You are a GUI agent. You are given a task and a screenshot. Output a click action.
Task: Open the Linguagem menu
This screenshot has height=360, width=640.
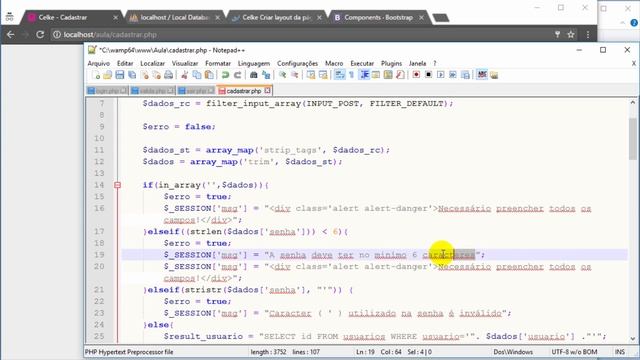tap(253, 63)
